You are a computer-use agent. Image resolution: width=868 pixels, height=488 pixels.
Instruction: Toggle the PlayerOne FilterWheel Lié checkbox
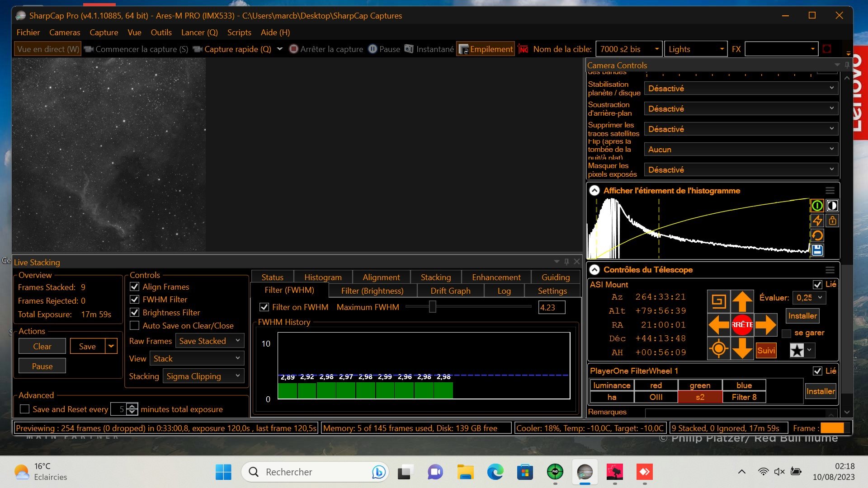pyautogui.click(x=817, y=371)
